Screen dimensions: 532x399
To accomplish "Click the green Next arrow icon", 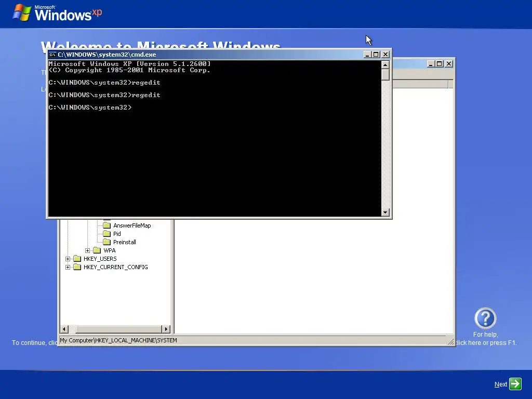I will tap(515, 384).
